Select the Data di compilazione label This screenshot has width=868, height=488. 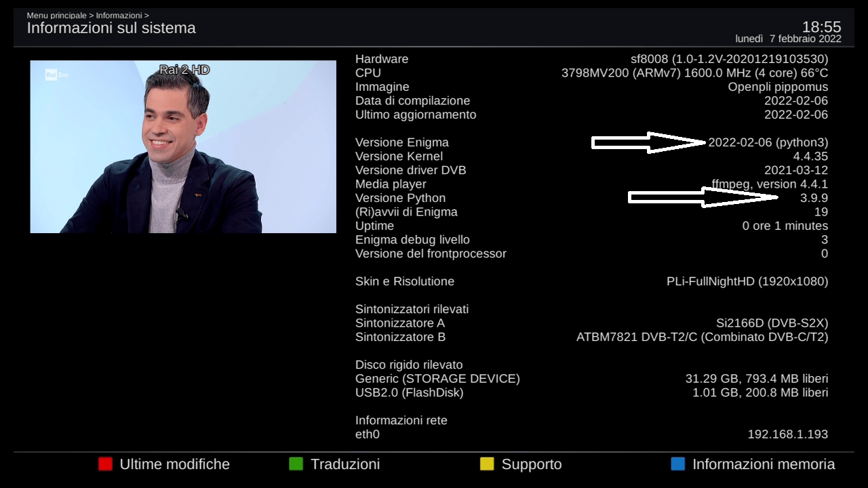[x=412, y=101]
